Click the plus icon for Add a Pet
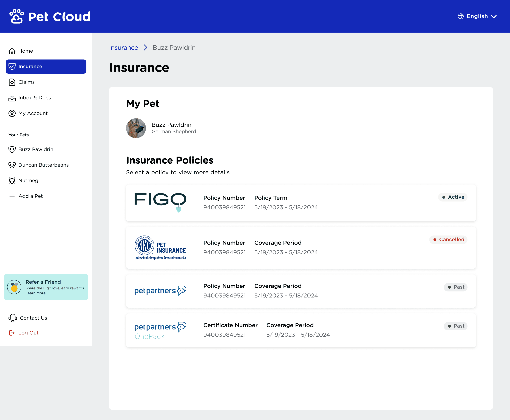Image resolution: width=510 pixels, height=420 pixels. 12,196
